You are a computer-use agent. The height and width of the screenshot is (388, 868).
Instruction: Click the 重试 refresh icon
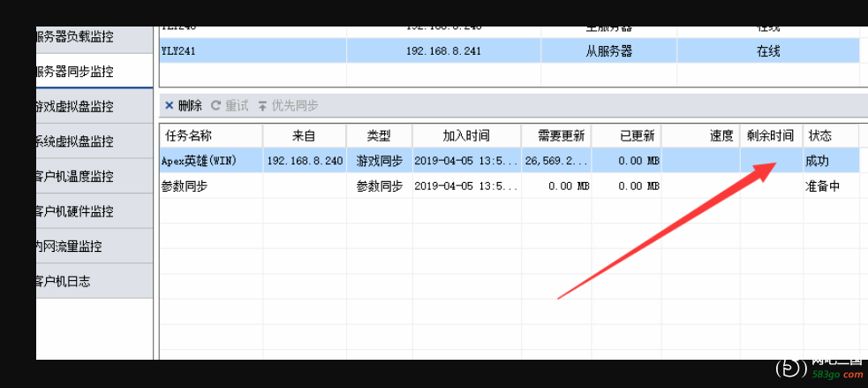tap(215, 105)
